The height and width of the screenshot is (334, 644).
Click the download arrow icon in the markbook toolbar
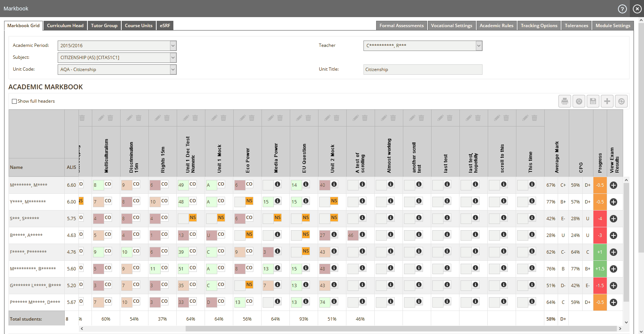click(x=579, y=101)
